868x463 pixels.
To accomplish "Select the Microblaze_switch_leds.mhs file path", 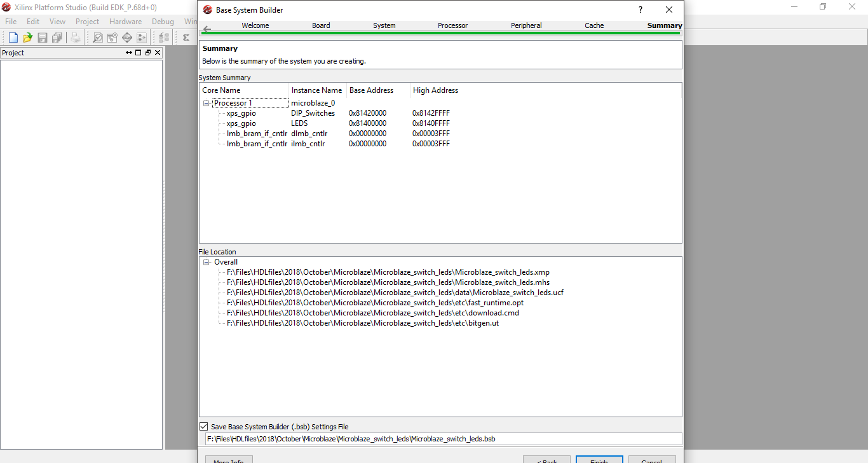I will click(x=388, y=282).
